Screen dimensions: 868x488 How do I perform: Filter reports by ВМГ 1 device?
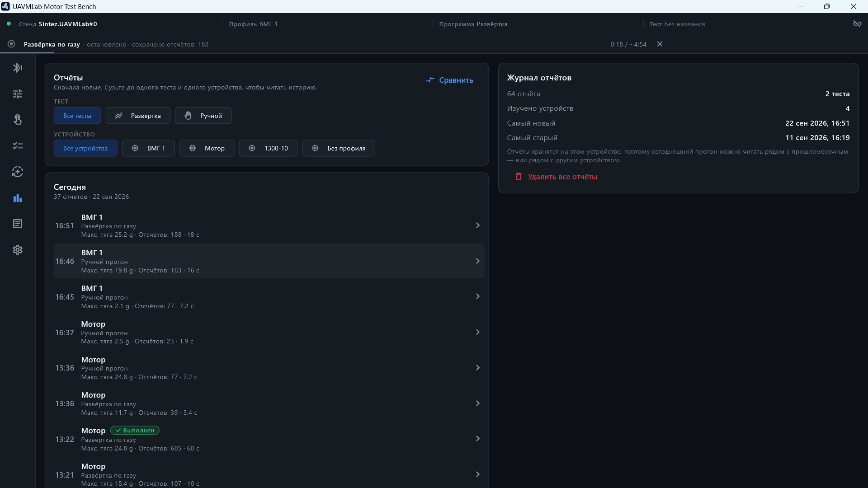[148, 148]
